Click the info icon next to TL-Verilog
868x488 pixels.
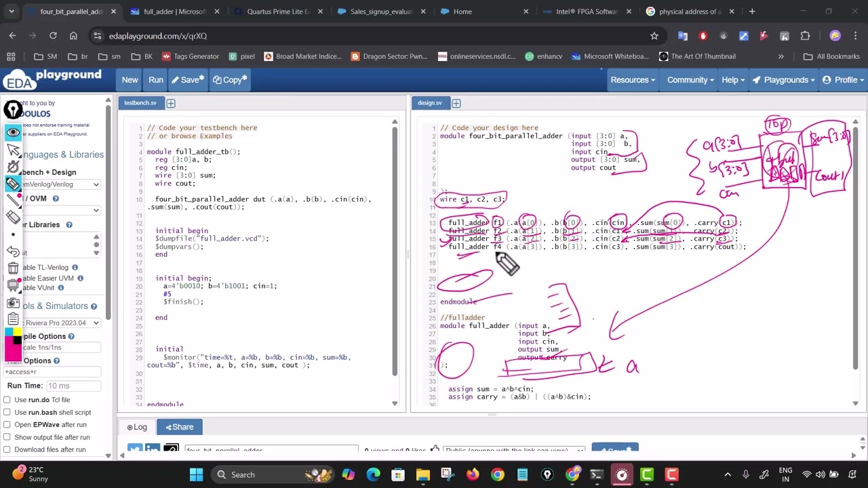pyautogui.click(x=75, y=267)
